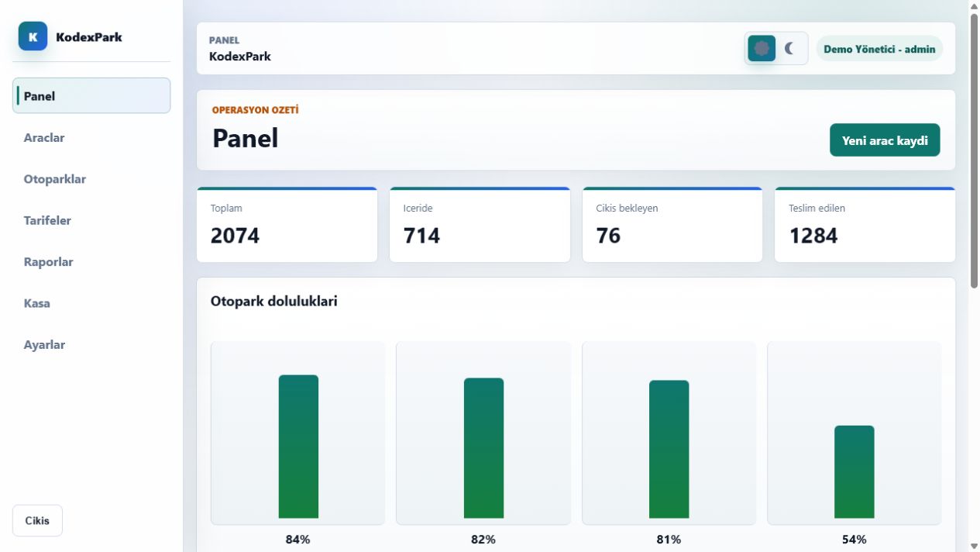This screenshot has width=980, height=552.
Task: Click Yeni arac kaydi button
Action: (x=885, y=140)
